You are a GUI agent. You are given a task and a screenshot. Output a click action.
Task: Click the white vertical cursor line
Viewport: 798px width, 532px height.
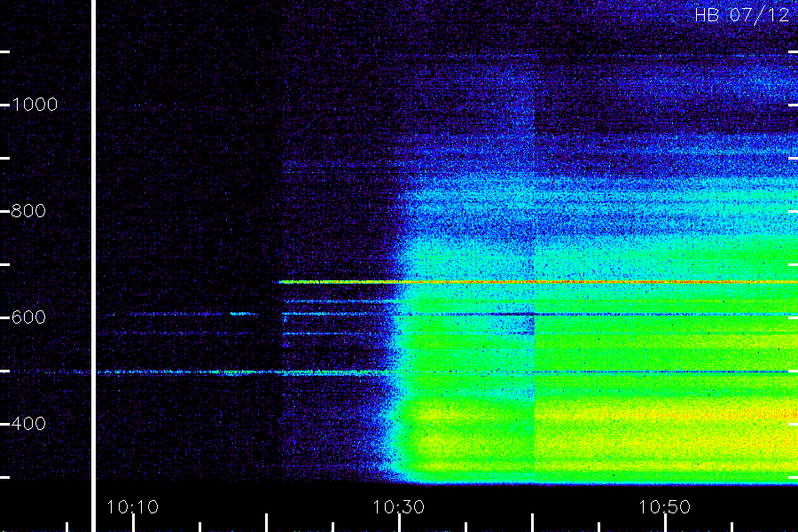tap(94, 266)
